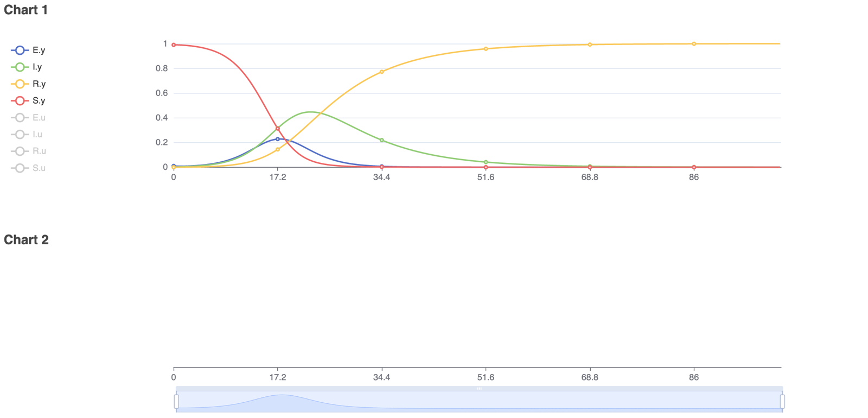Enable the greyed-out E.u series

tap(28, 117)
